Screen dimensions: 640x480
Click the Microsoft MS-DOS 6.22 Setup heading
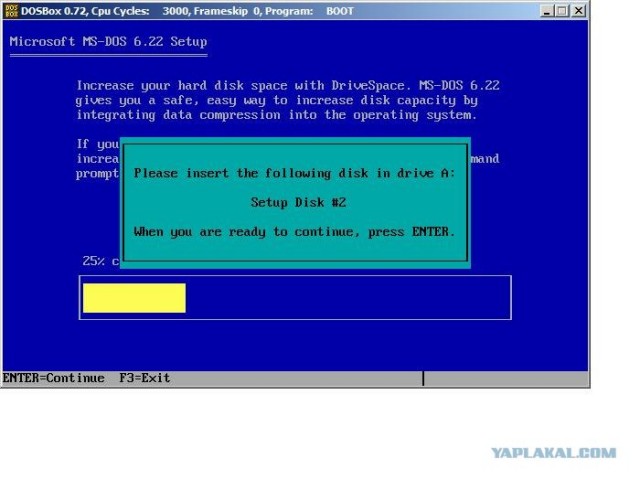click(x=108, y=42)
